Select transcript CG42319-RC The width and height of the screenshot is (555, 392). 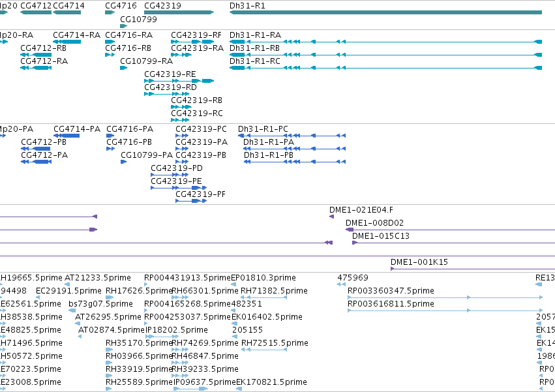coord(180,121)
